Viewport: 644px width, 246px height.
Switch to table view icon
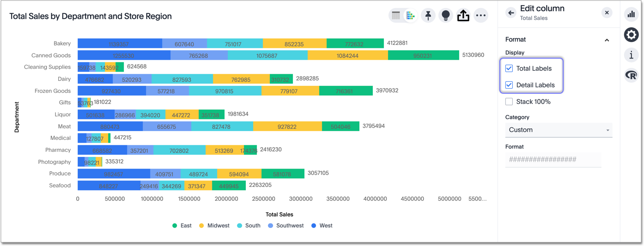(x=396, y=16)
